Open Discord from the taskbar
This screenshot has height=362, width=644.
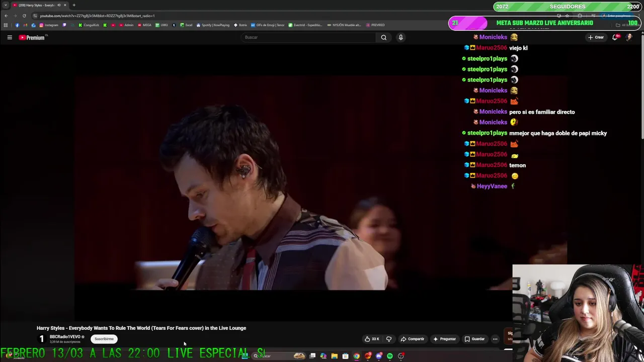click(x=379, y=356)
